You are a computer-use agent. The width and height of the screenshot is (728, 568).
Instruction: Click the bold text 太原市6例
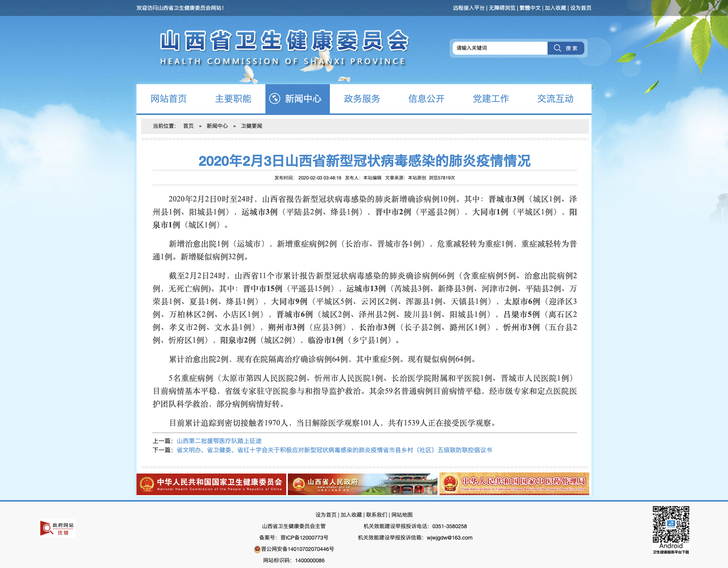coord(522,302)
